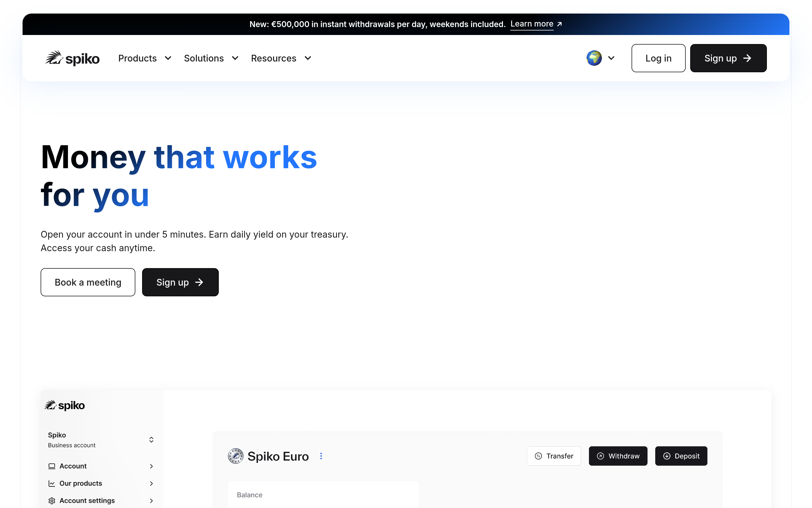Click the Balance card label
812x508 pixels.
pos(250,495)
